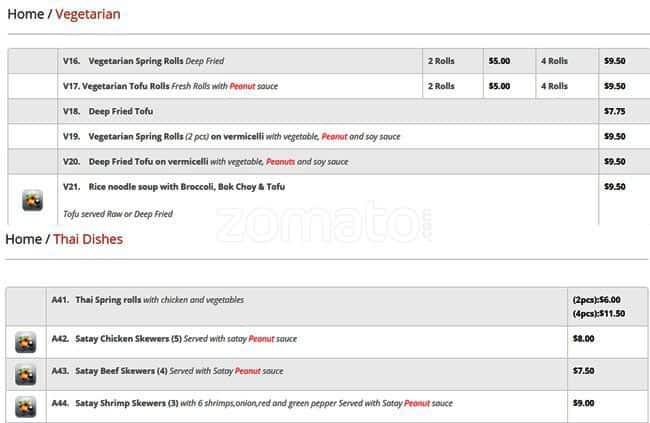Click the photo icon beside V21 rice noodle soup
650x423 pixels.
point(32,200)
